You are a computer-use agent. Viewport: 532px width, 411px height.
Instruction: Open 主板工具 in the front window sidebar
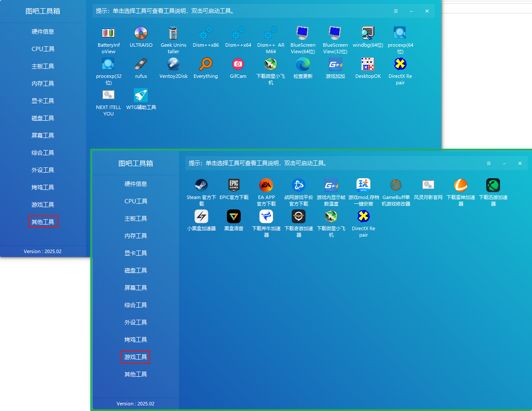pyautogui.click(x=136, y=218)
